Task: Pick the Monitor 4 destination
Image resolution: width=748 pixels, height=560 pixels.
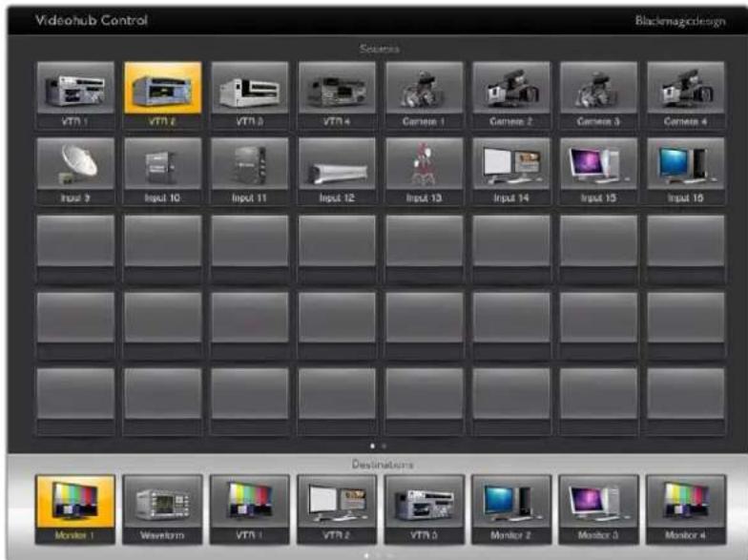Action: (685, 509)
